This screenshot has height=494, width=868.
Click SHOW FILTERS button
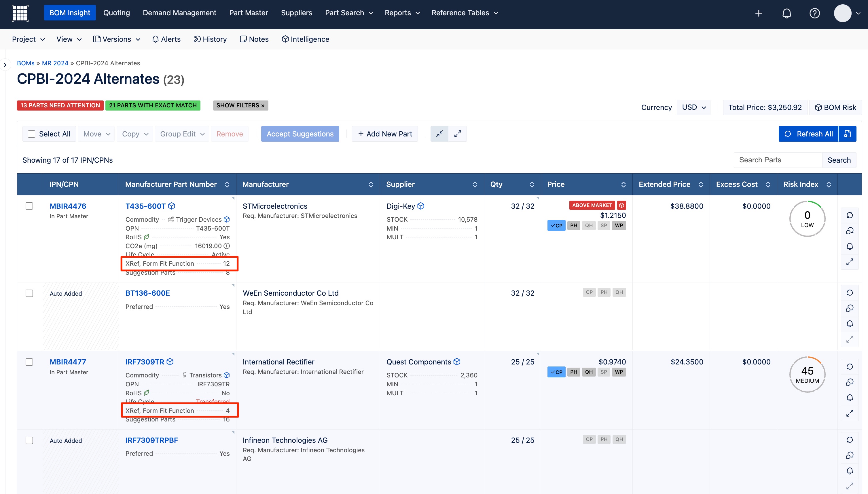(x=240, y=106)
